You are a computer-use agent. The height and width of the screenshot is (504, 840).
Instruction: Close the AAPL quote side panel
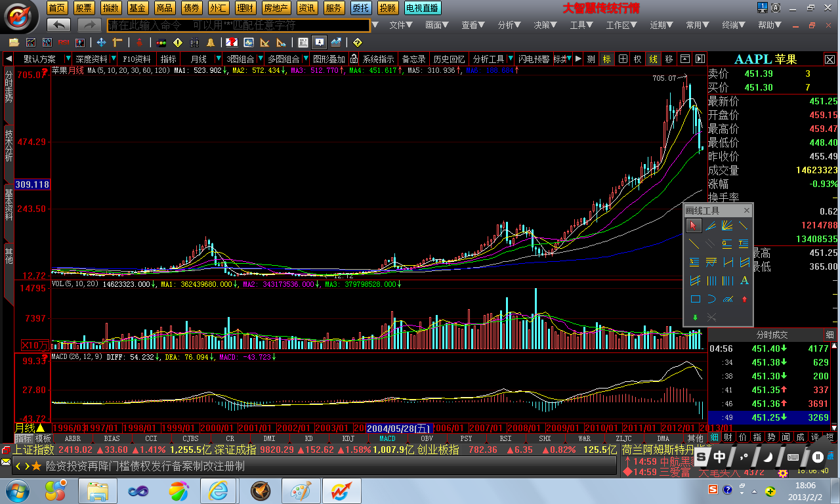(829, 59)
